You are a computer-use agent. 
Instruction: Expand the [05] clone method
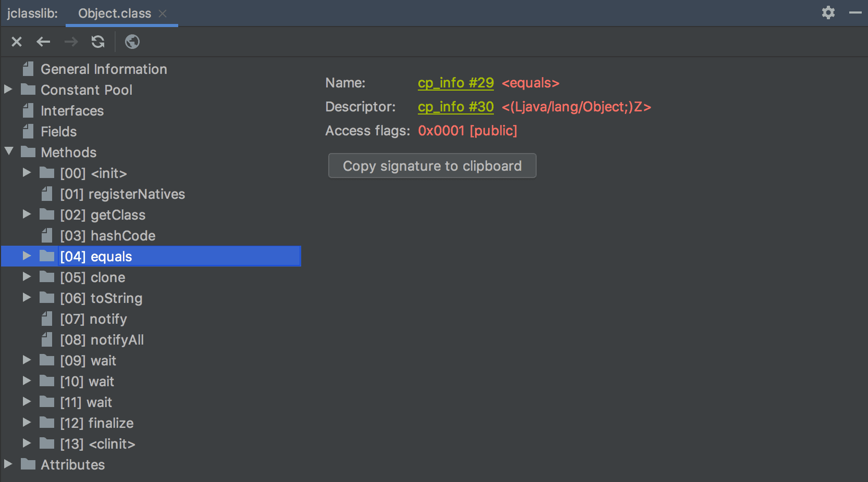pyautogui.click(x=27, y=276)
